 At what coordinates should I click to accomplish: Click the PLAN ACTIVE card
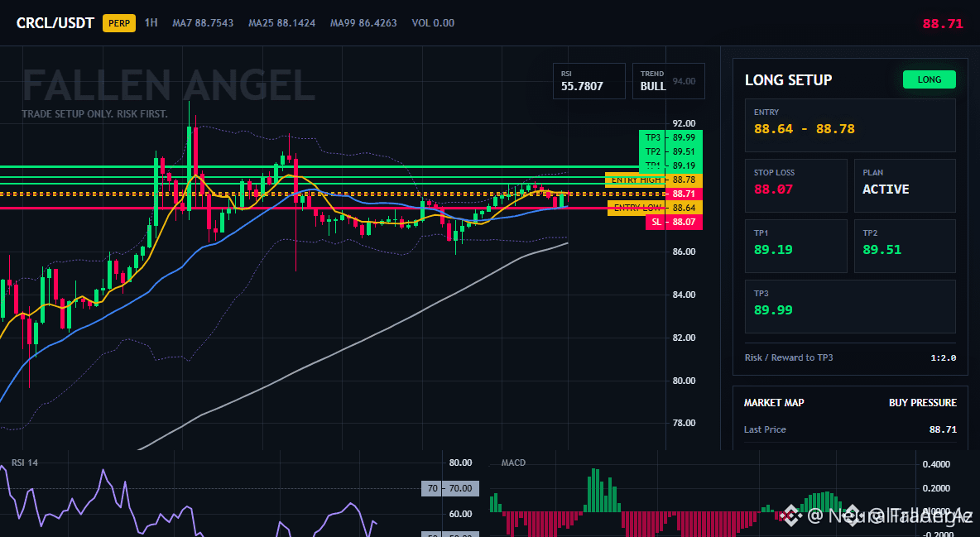tap(905, 185)
